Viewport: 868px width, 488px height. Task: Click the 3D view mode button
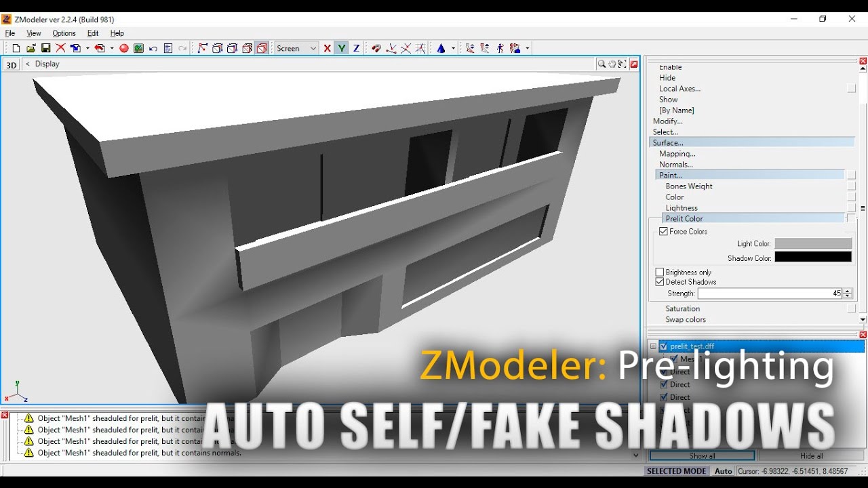point(12,65)
